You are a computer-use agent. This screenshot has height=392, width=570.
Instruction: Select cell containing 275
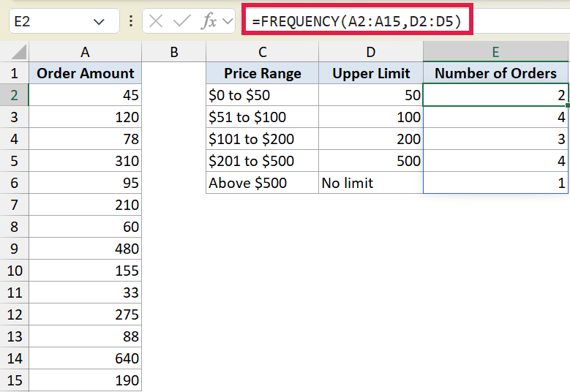click(85, 314)
